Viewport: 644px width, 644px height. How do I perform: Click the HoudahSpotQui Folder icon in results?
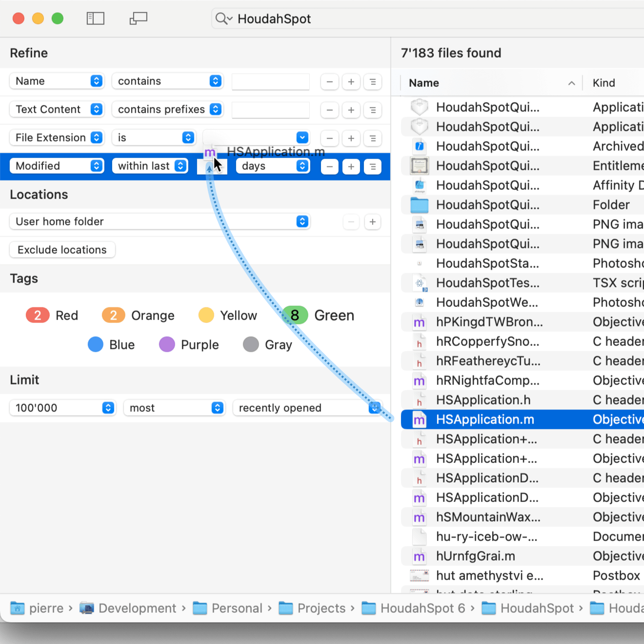419,205
